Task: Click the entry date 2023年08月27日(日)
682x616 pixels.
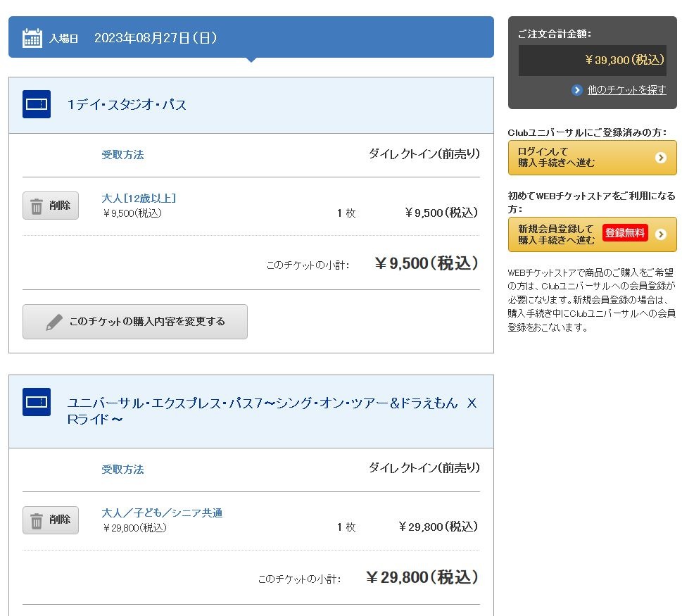Action: [x=156, y=38]
